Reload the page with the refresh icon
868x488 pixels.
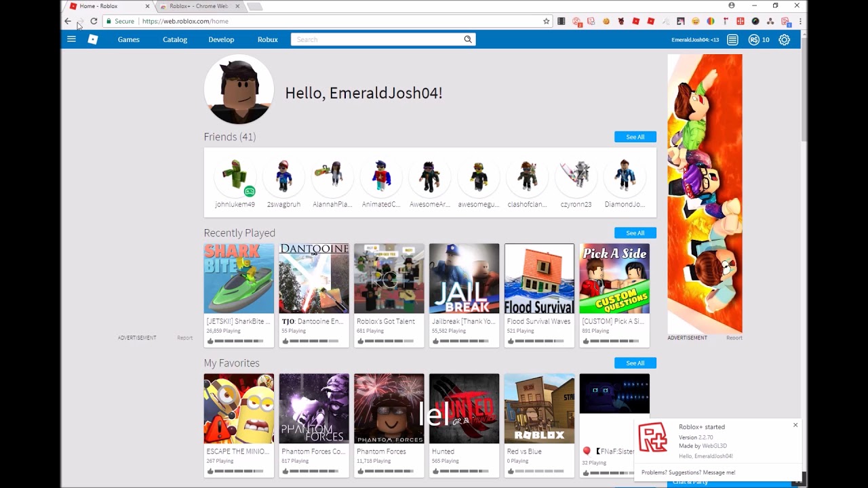(x=94, y=21)
